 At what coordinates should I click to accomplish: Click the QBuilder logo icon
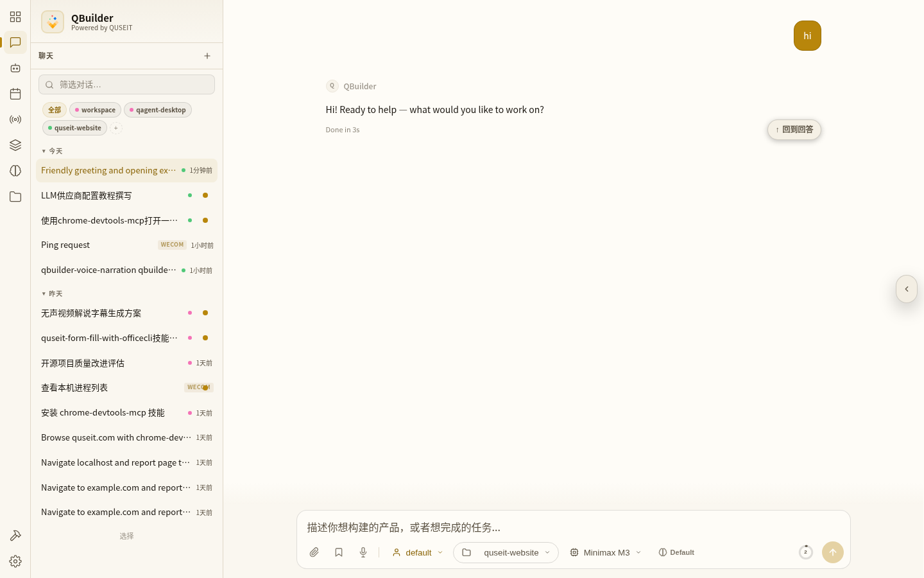[x=53, y=22]
